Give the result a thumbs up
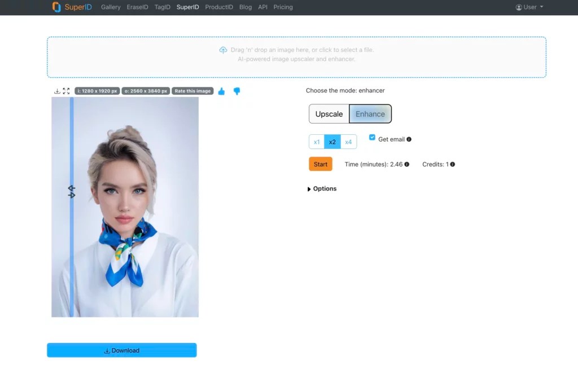Image resolution: width=578 pixels, height=392 pixels. 221,90
